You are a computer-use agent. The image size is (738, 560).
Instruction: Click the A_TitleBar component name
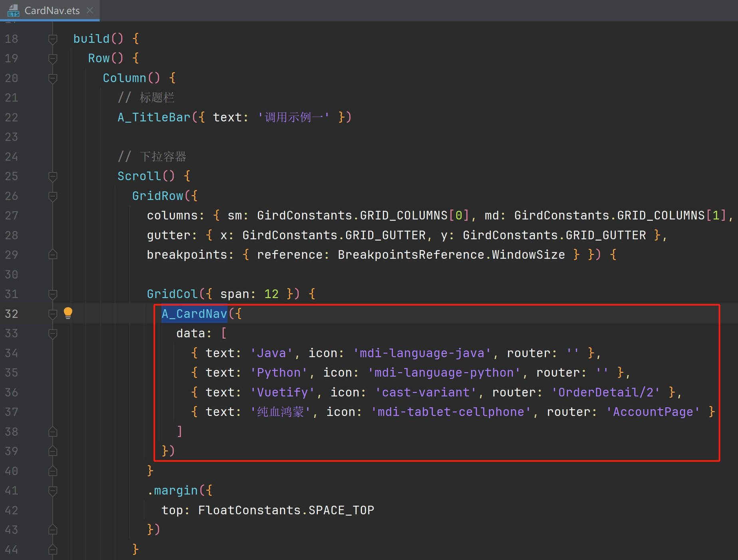pos(154,117)
